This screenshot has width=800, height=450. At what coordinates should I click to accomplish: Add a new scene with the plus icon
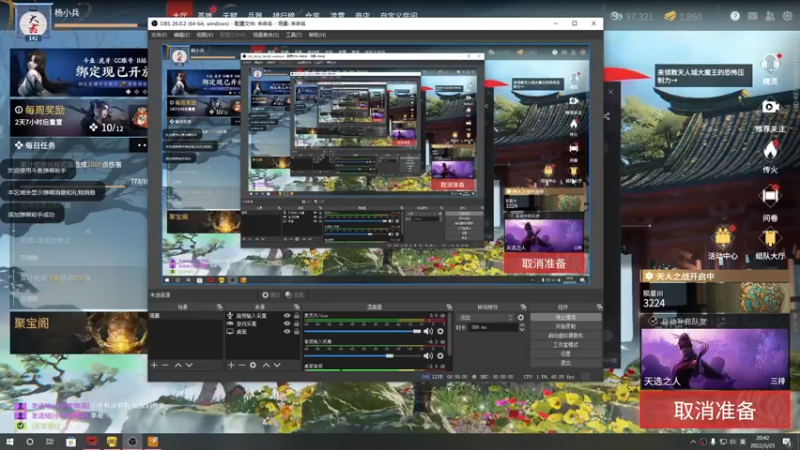154,365
